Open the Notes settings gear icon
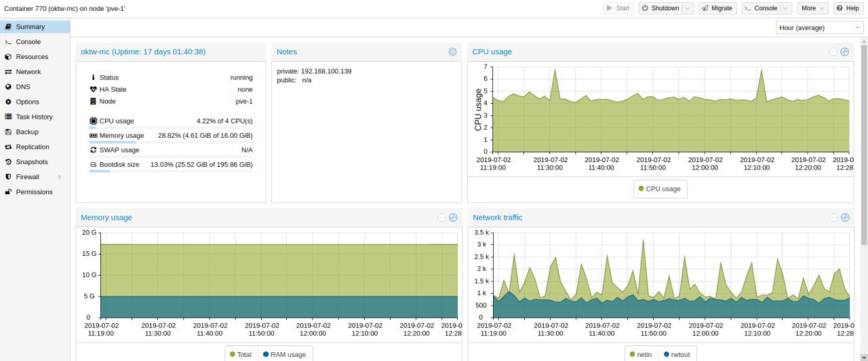 tap(452, 52)
